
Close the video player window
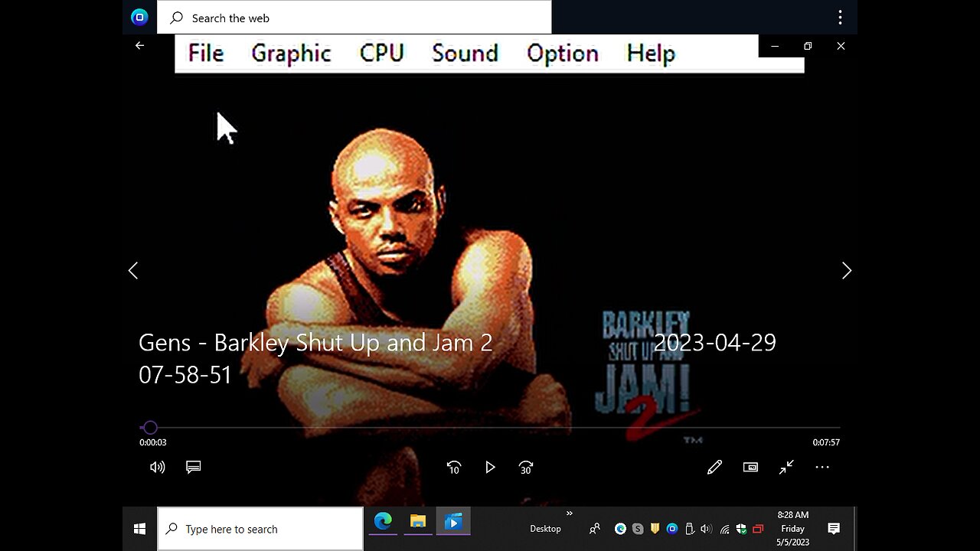(841, 46)
